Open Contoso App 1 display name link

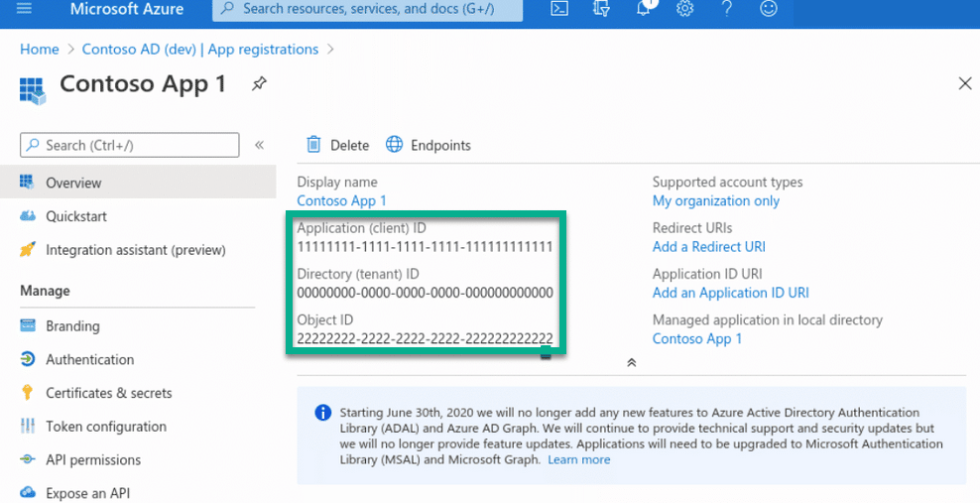pos(341,200)
